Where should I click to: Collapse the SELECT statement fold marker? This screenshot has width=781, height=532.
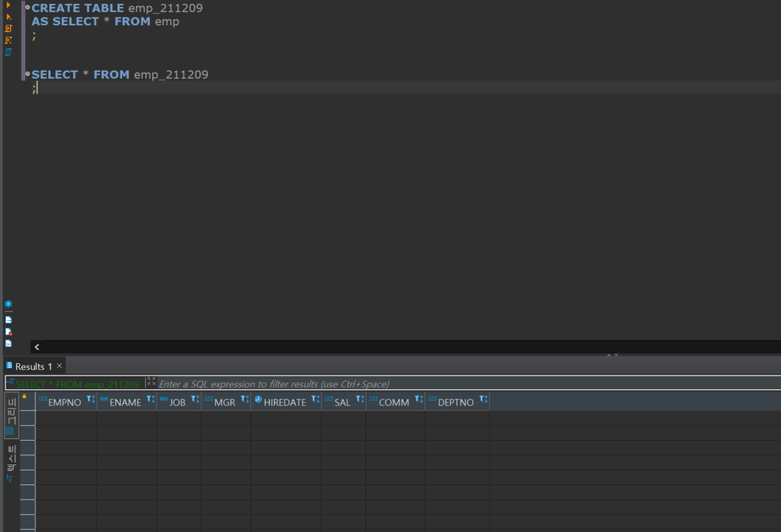tap(28, 74)
